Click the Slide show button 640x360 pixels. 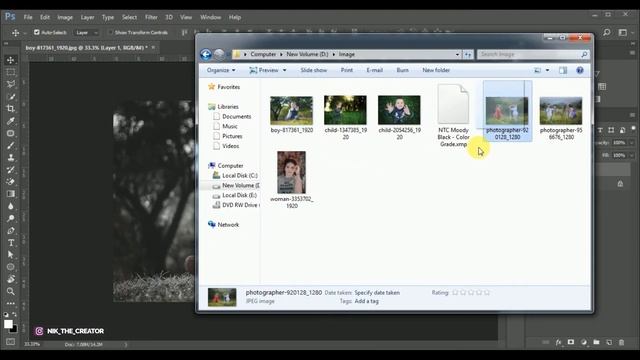click(313, 70)
